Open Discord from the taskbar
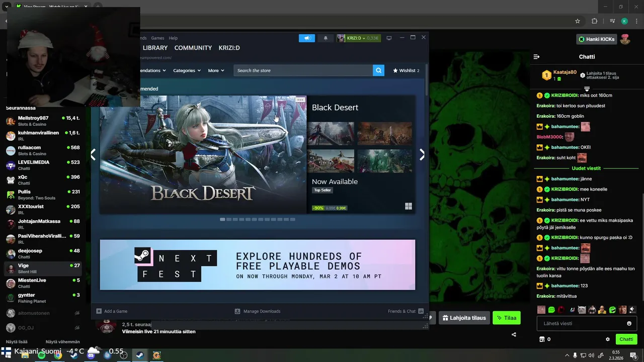The image size is (644, 362). tap(91, 355)
